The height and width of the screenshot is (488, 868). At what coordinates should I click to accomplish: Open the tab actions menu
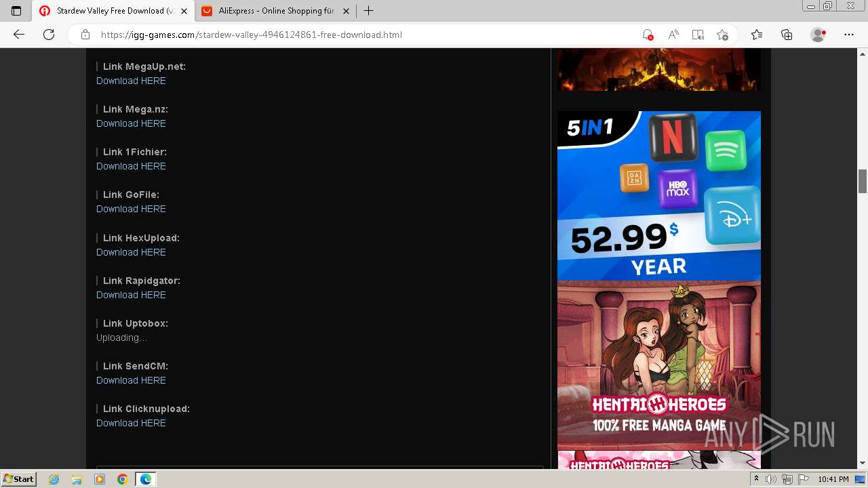(x=16, y=11)
